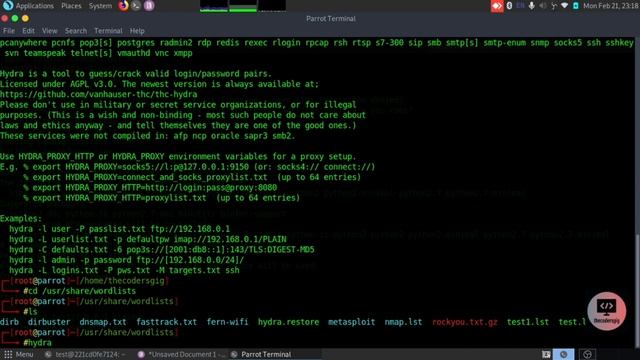Click the keyboard layout EN indicator

520,6
